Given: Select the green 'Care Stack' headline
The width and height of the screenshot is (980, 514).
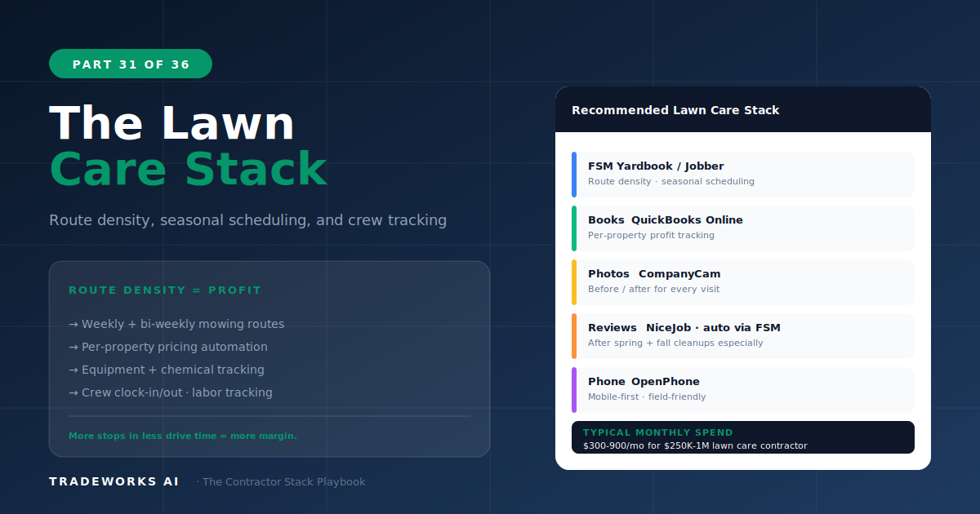Looking at the screenshot, I should coord(189,169).
